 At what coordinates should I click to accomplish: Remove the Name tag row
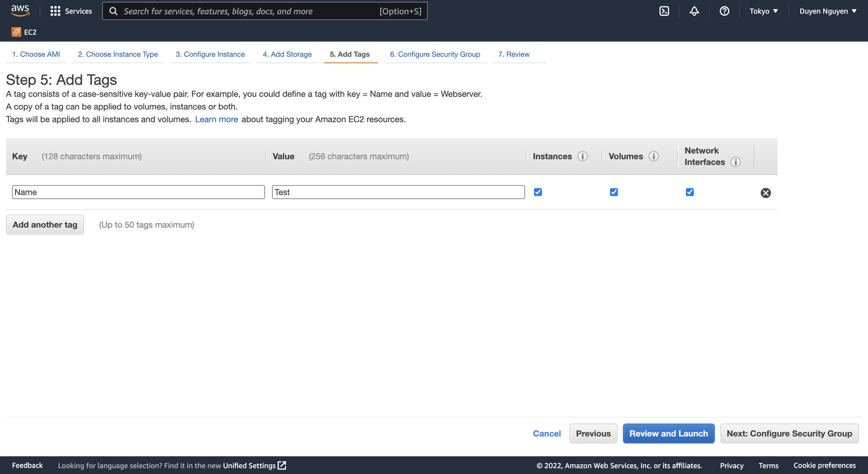766,193
